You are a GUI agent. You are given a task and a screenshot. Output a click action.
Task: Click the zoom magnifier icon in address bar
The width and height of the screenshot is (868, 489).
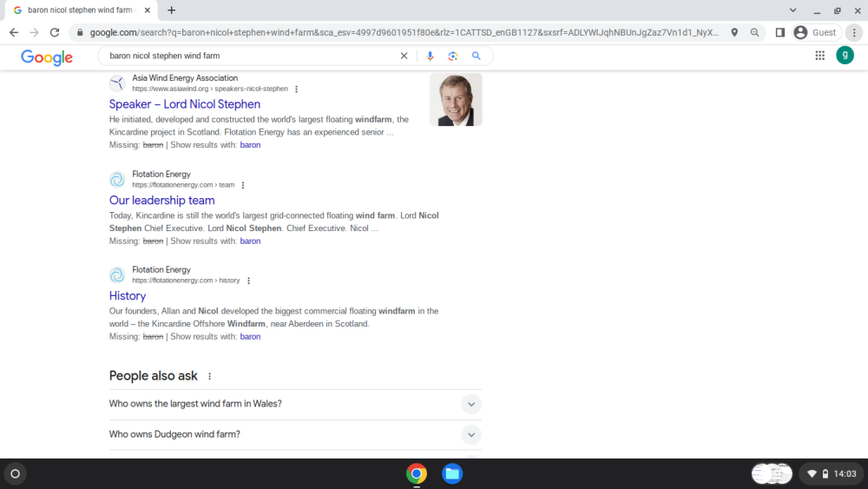(x=754, y=33)
